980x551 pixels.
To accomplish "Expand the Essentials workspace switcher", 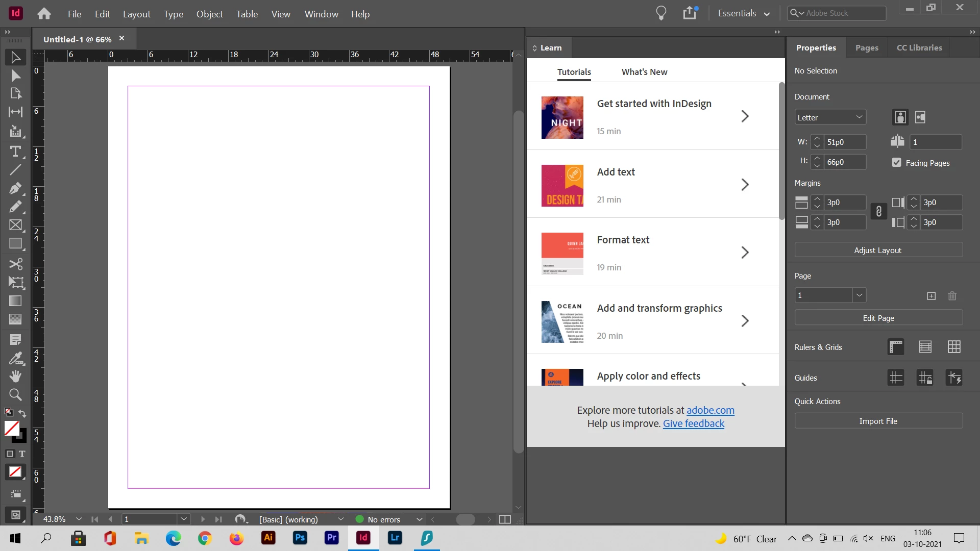I will [743, 14].
